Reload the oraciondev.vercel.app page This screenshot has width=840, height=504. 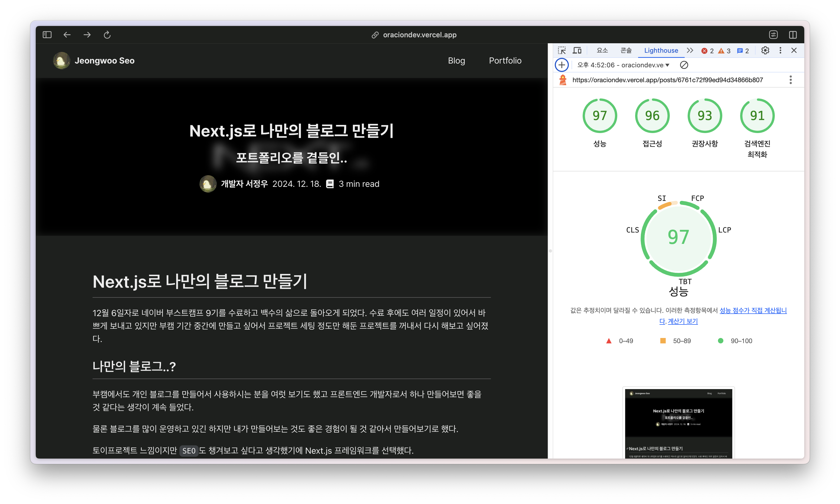click(107, 35)
